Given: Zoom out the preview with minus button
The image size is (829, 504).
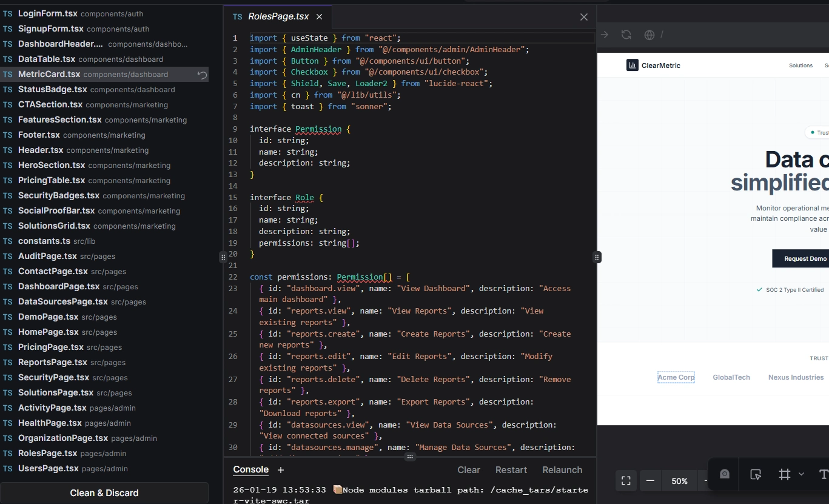Looking at the screenshot, I should [x=650, y=481].
